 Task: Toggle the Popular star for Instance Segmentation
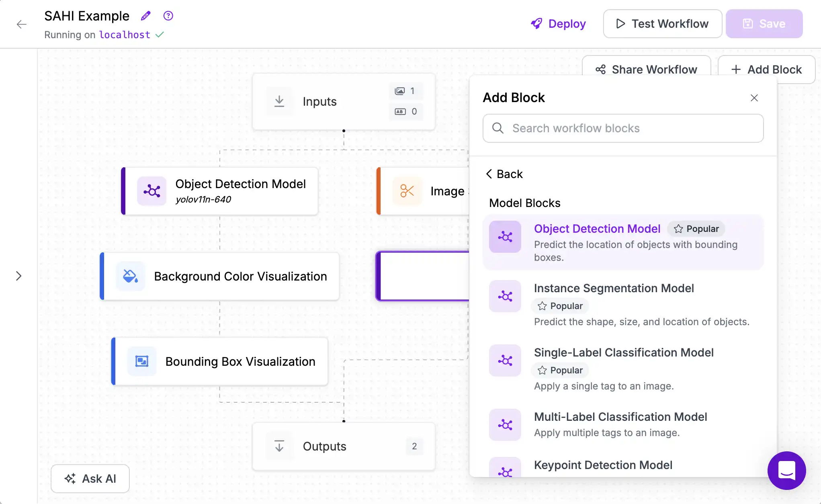[x=542, y=306]
